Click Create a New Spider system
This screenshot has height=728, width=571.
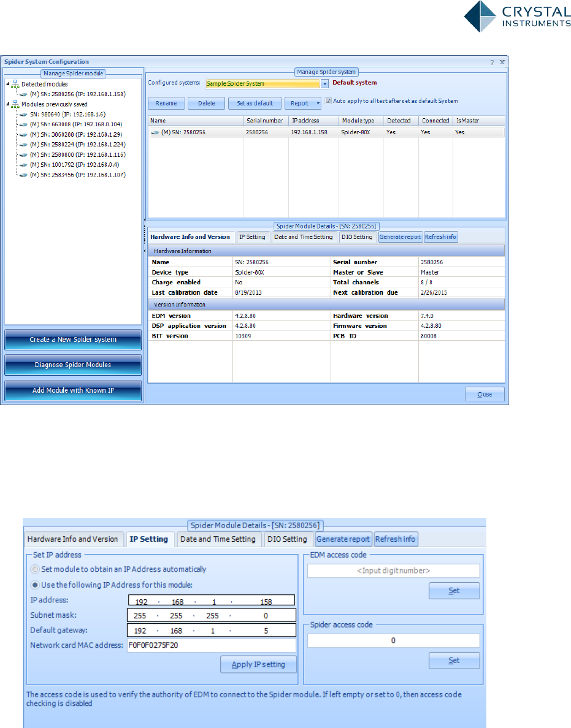[73, 340]
